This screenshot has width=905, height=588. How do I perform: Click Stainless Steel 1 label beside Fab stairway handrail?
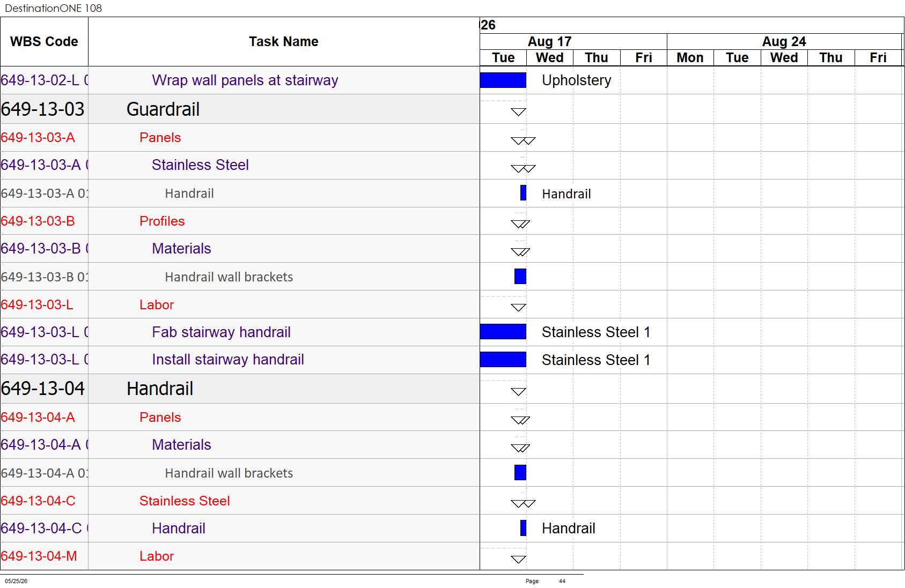coord(596,332)
